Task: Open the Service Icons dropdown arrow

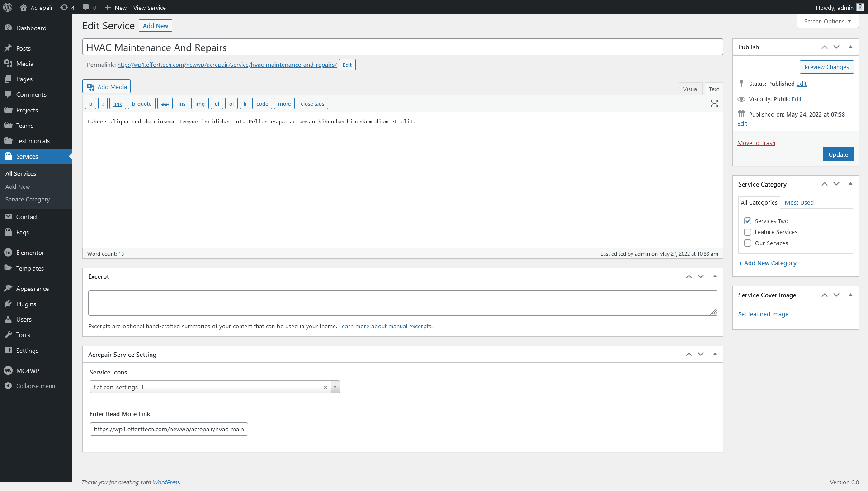Action: click(x=335, y=387)
